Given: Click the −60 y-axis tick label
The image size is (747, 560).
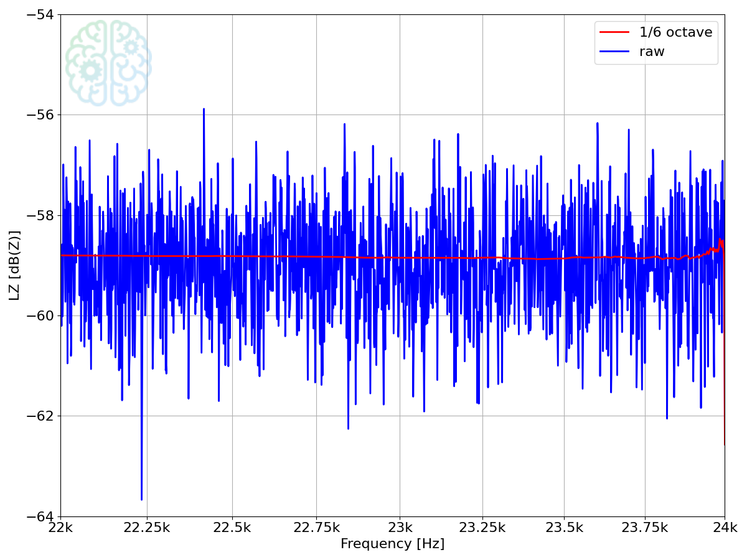Looking at the screenshot, I should point(39,315).
